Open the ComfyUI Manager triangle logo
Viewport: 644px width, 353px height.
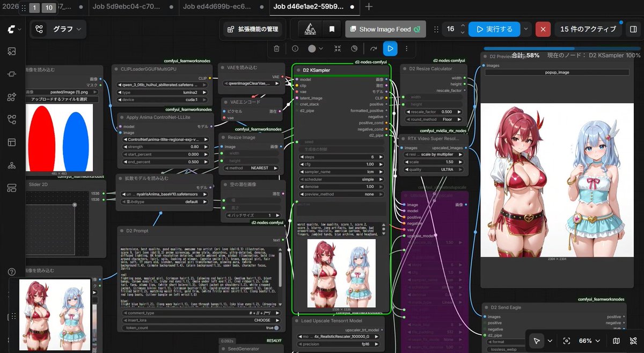click(310, 29)
